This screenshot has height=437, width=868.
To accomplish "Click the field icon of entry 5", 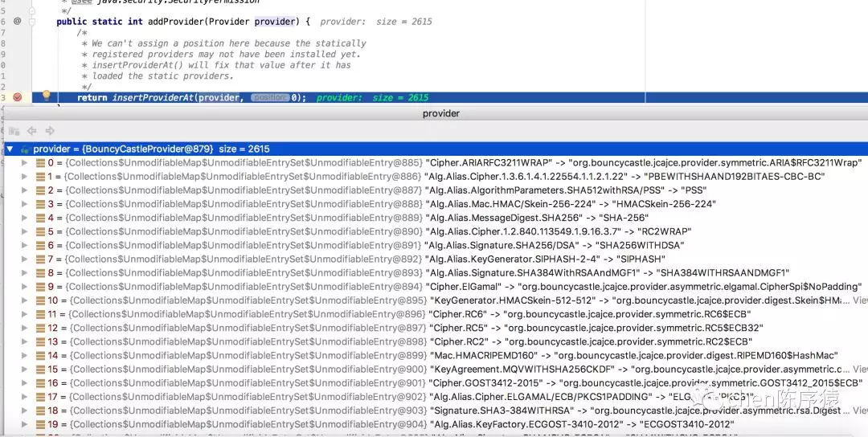I will click(40, 232).
